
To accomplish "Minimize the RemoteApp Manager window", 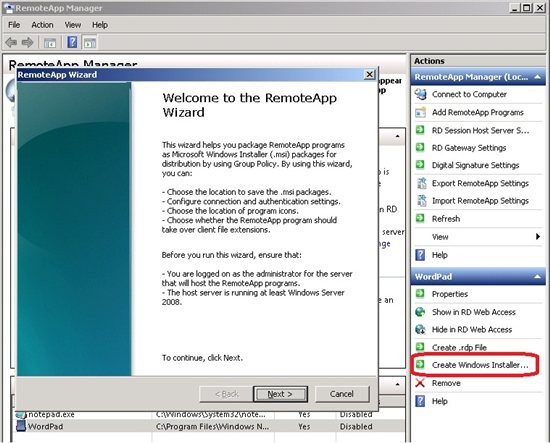I will (x=515, y=8).
